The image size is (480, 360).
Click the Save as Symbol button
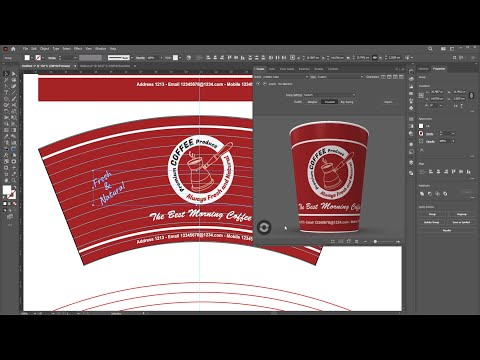tap(461, 222)
